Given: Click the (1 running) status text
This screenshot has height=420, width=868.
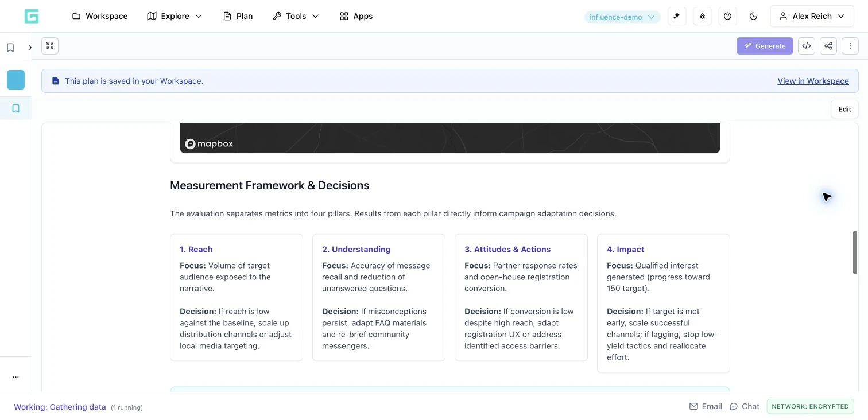Looking at the screenshot, I should point(127,407).
